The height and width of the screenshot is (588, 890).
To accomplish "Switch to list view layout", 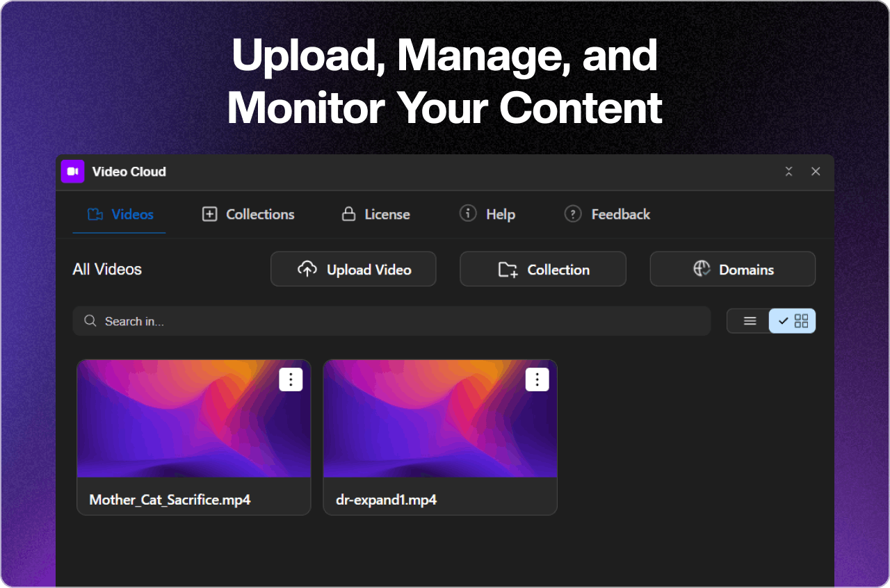I will 750,320.
